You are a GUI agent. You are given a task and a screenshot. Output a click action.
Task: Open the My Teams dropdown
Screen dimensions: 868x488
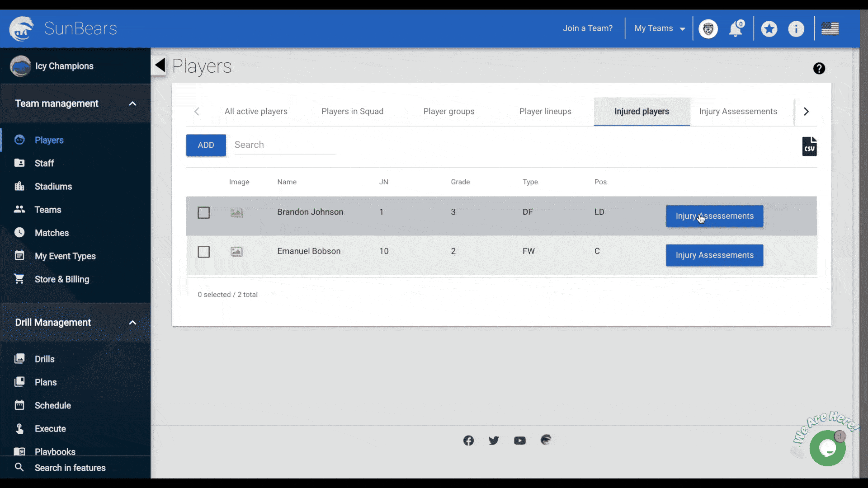(659, 28)
